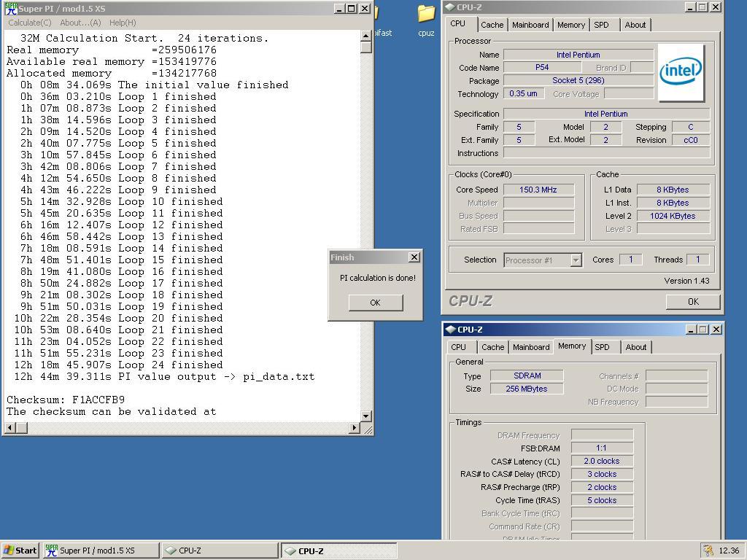Click the L1 Data value 8 KBytes

[673, 190]
